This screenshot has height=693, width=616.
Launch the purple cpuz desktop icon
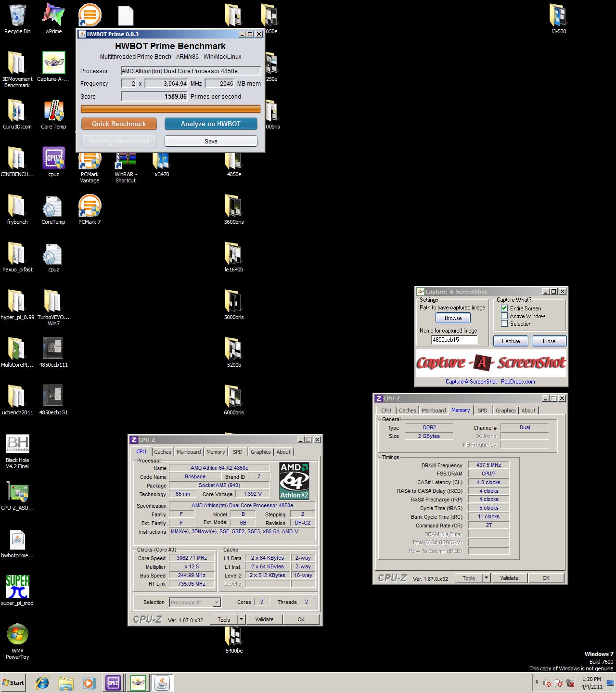(53, 158)
